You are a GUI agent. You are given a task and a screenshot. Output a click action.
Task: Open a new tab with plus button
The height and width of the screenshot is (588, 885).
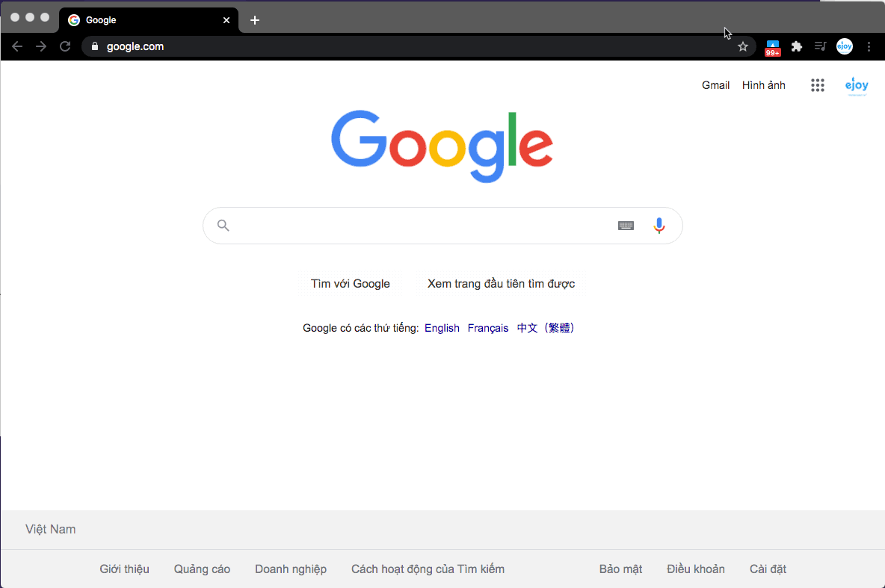click(x=255, y=20)
